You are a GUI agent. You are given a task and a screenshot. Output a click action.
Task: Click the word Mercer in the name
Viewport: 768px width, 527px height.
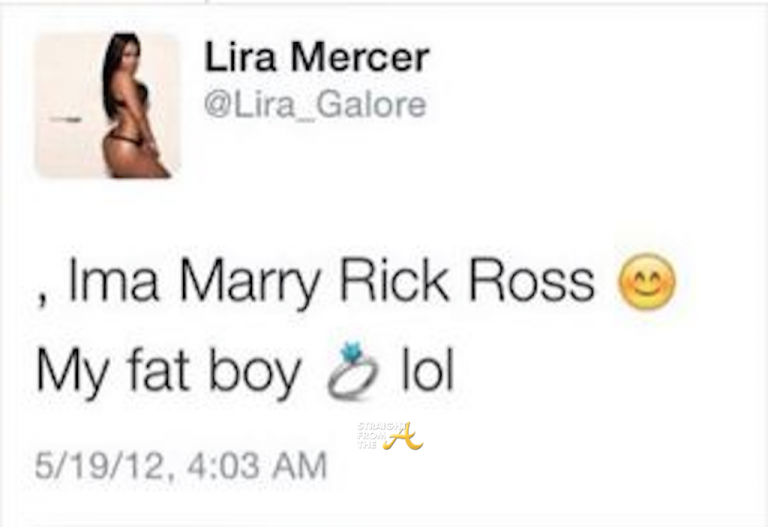point(360,57)
